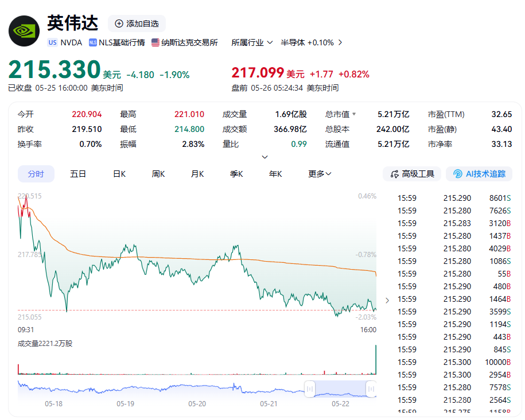Click the 成交量2221.2万股 volume label
Screen dimensions: 525x420
(x=45, y=343)
